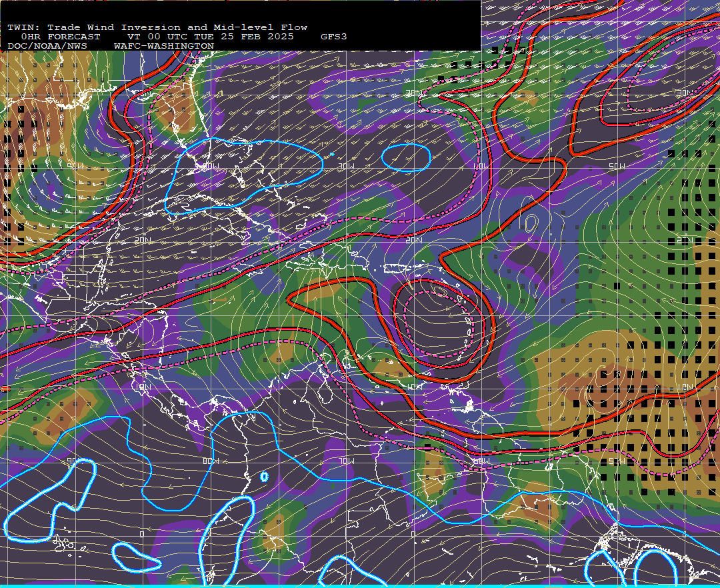Image resolution: width=720 pixels, height=588 pixels.
Task: Click the 10N label off Costa Rica's Pacific coast
Action: tap(143, 387)
